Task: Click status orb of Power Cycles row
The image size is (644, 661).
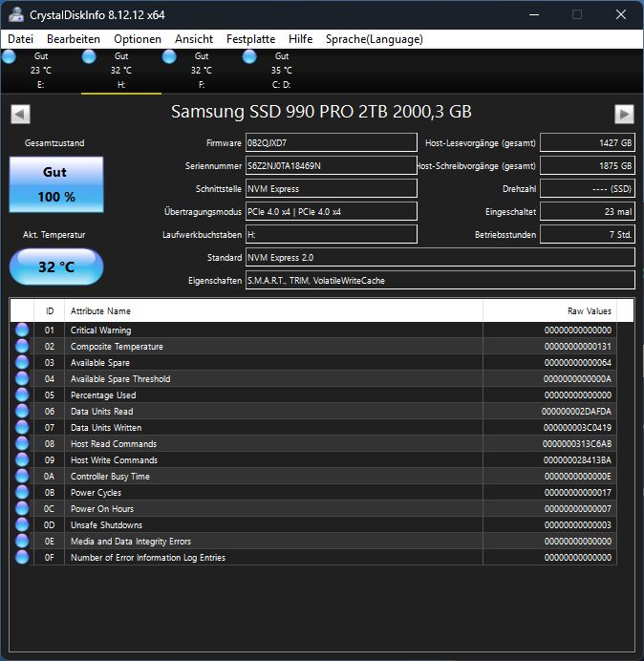Action: [22, 492]
